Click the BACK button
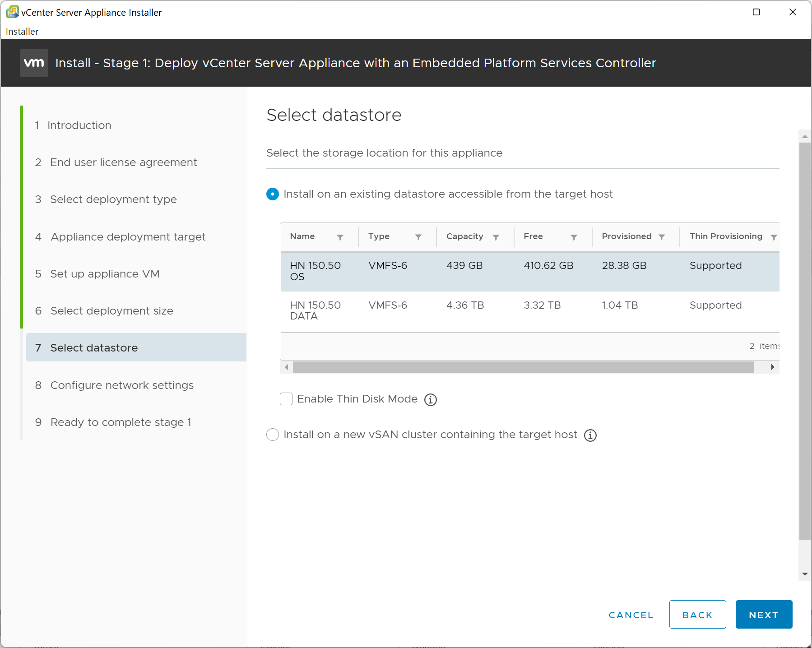 [697, 614]
